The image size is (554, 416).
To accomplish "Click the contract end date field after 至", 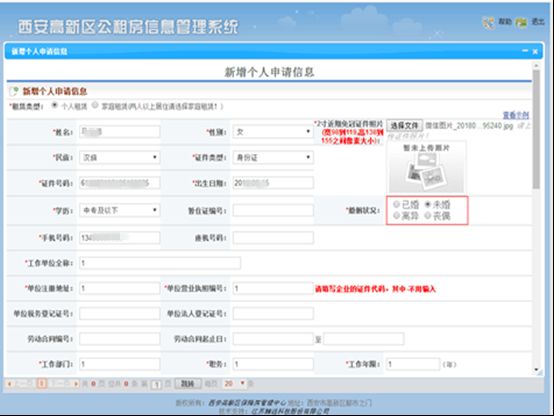I will [x=364, y=339].
